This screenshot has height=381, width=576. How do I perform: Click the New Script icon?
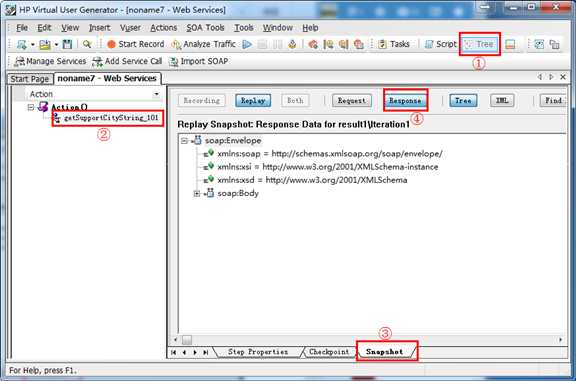click(x=22, y=44)
